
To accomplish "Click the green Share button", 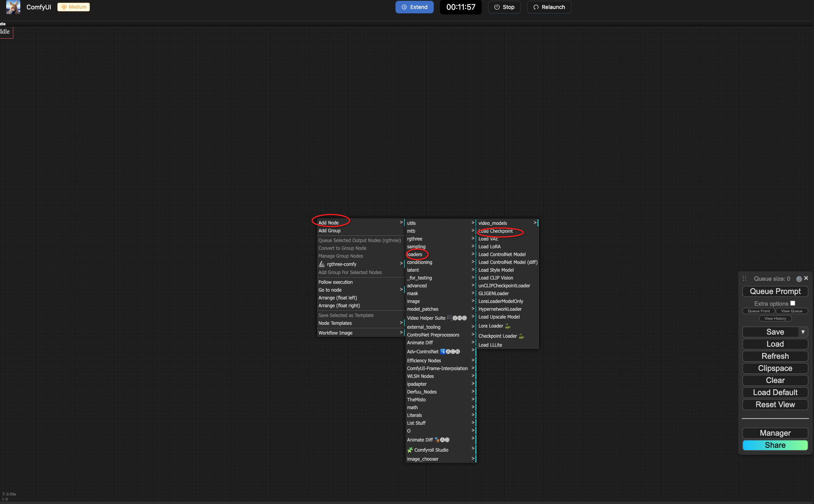I will (775, 445).
